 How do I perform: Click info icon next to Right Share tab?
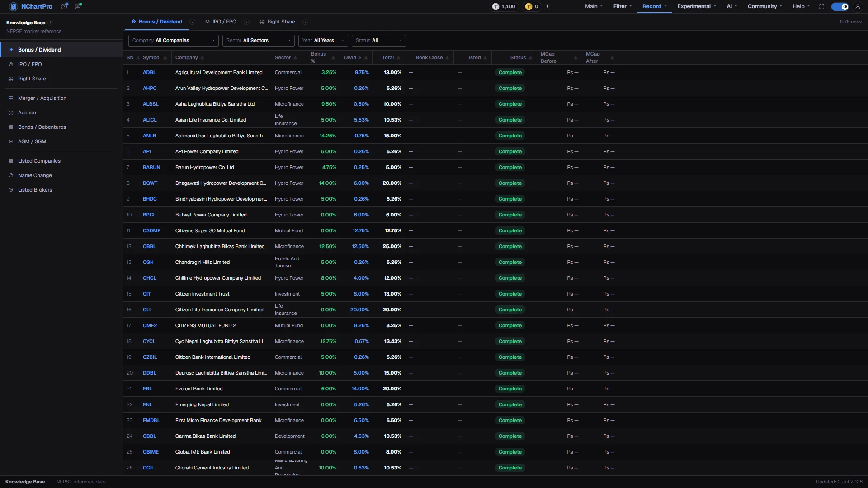pos(305,22)
